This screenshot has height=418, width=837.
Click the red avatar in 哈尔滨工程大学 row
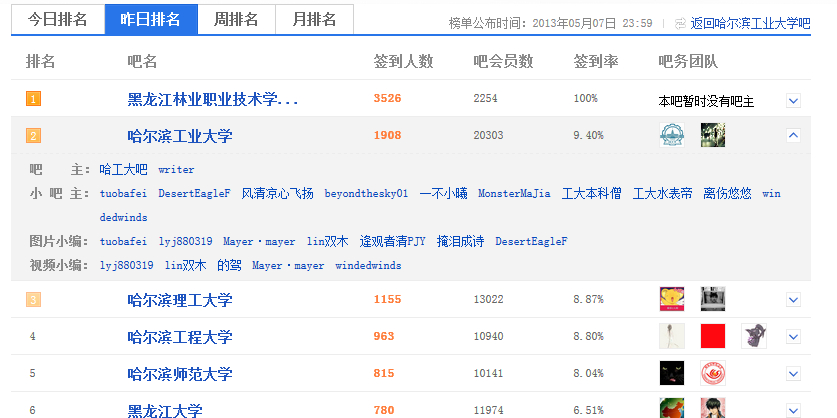(713, 336)
